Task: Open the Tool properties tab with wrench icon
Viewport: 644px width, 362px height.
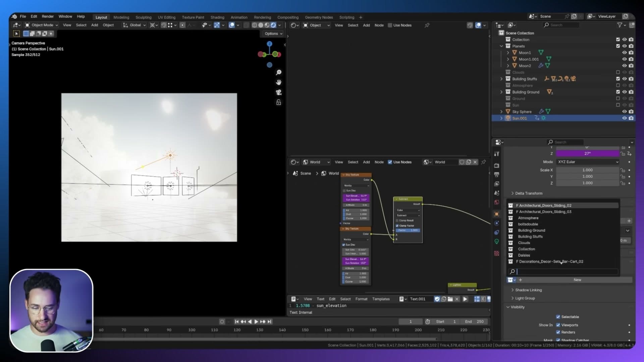Action: click(x=497, y=154)
